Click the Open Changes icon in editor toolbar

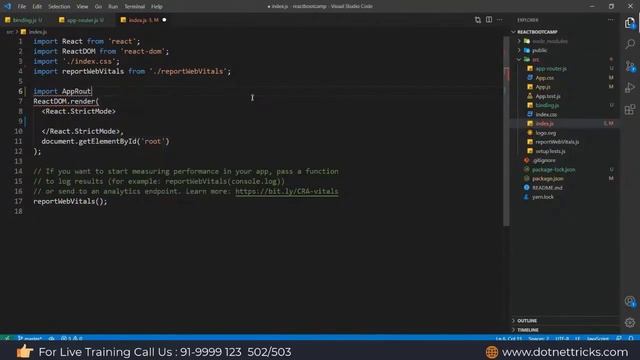point(478,20)
